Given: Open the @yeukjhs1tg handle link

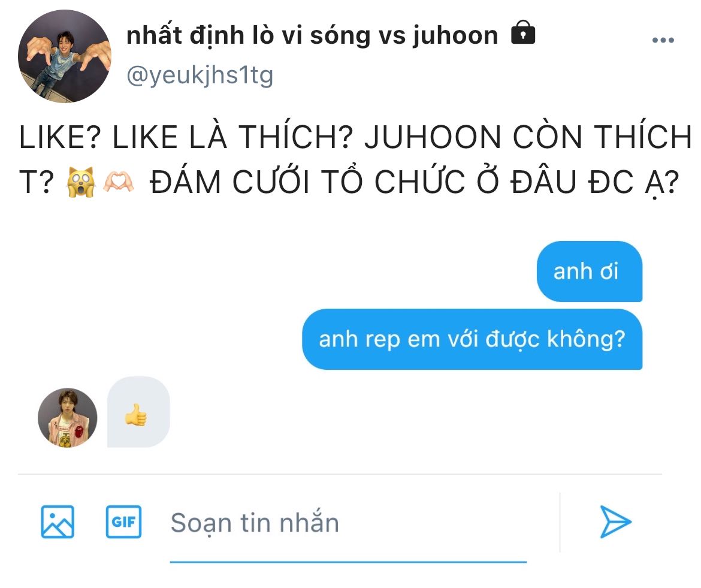Looking at the screenshot, I should pyautogui.click(x=200, y=75).
